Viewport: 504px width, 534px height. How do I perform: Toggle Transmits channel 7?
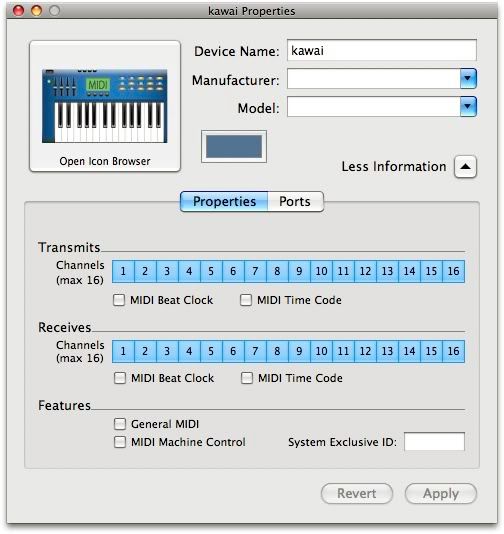click(255, 271)
